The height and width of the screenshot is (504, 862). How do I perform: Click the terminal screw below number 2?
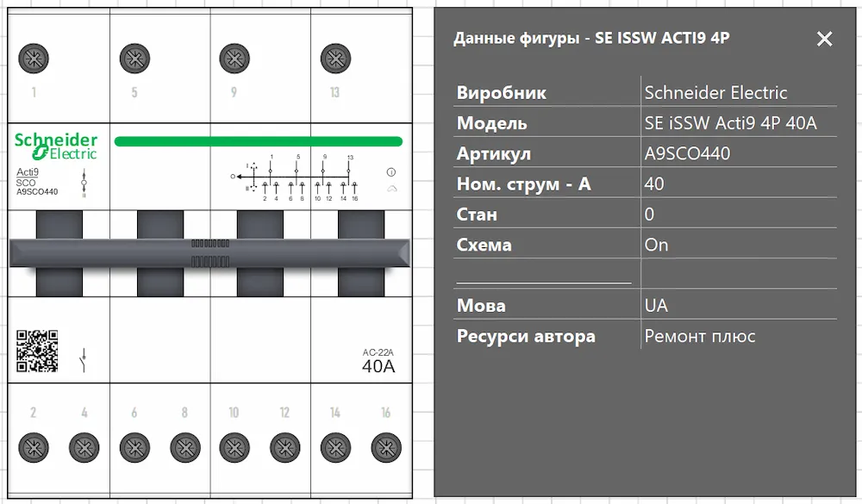point(34,447)
